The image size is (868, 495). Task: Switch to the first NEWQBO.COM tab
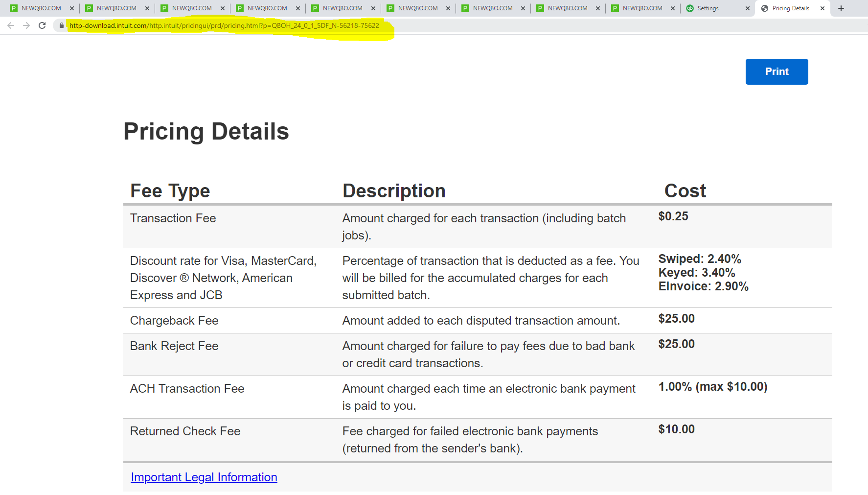(41, 8)
